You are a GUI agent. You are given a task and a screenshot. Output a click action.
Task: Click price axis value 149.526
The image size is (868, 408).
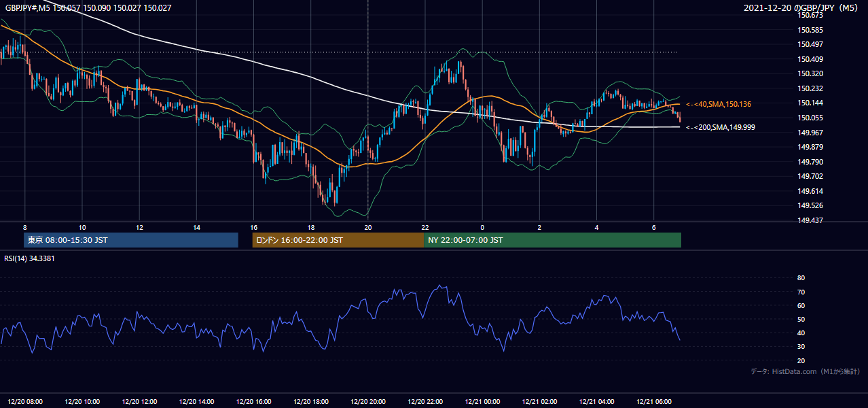(x=811, y=205)
